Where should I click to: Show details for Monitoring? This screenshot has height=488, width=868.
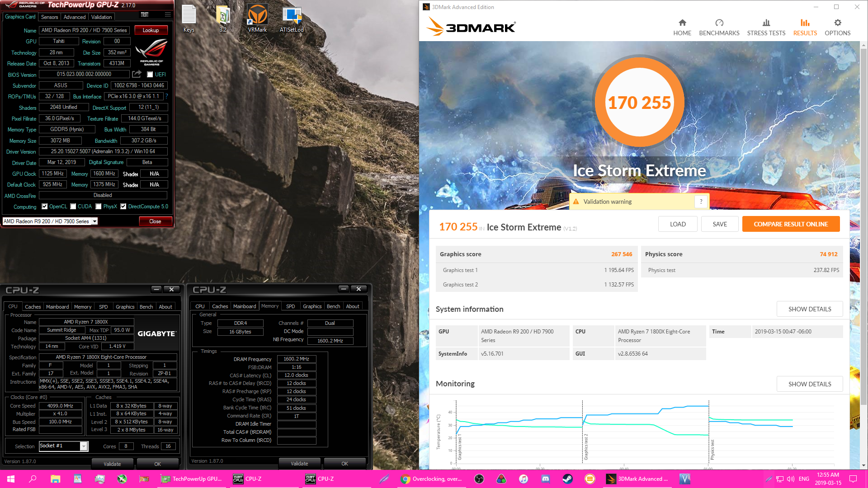pos(810,384)
